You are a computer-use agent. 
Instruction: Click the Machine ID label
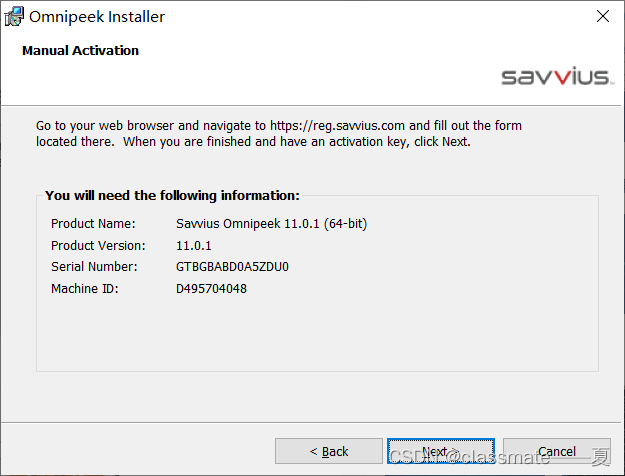(85, 289)
